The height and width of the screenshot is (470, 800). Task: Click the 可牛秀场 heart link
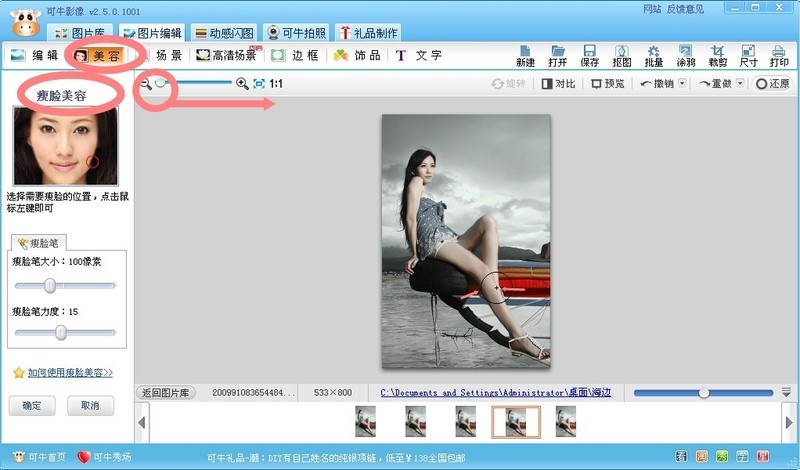[104, 457]
